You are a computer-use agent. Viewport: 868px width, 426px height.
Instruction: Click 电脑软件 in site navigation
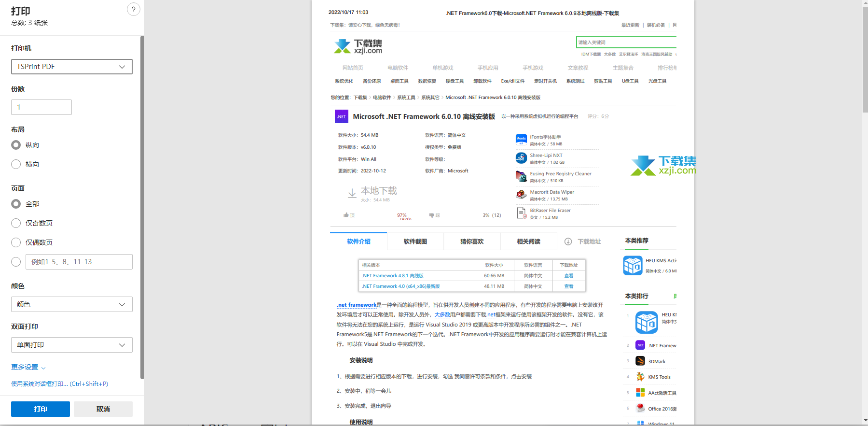point(398,68)
